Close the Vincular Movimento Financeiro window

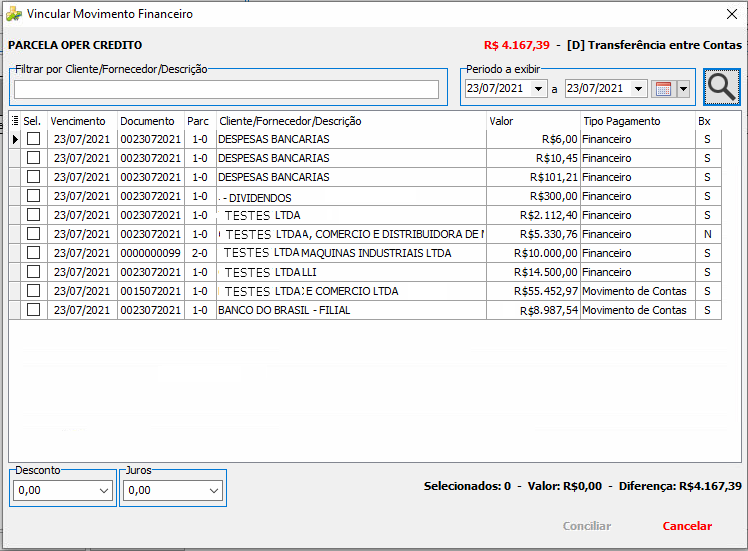[x=732, y=14]
